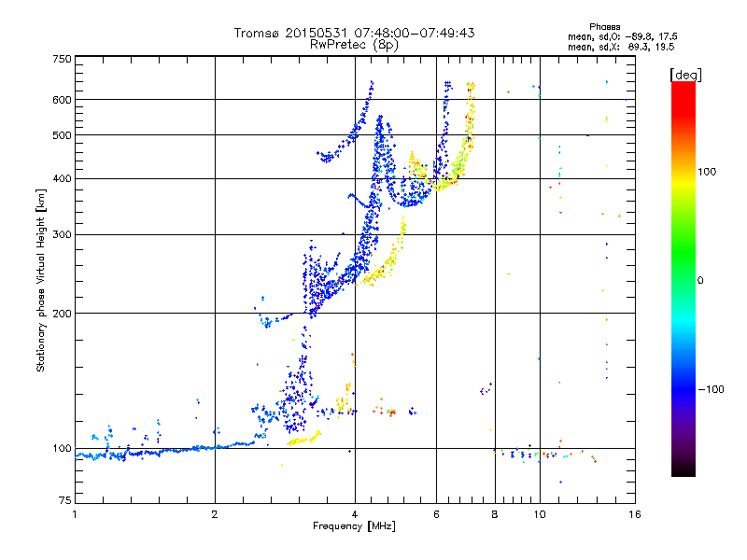The image size is (747, 560).
Task: Click the x-axis tick label '10'
Action: pyautogui.click(x=540, y=514)
